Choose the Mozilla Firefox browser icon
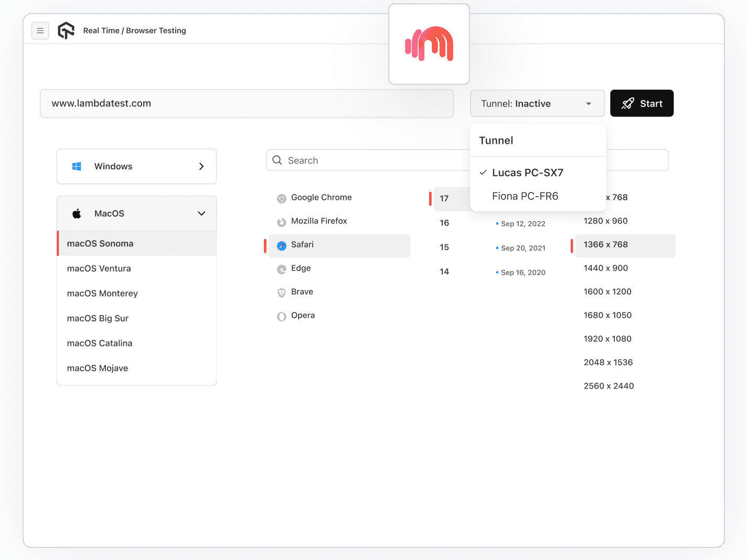This screenshot has width=747, height=560. point(282,222)
